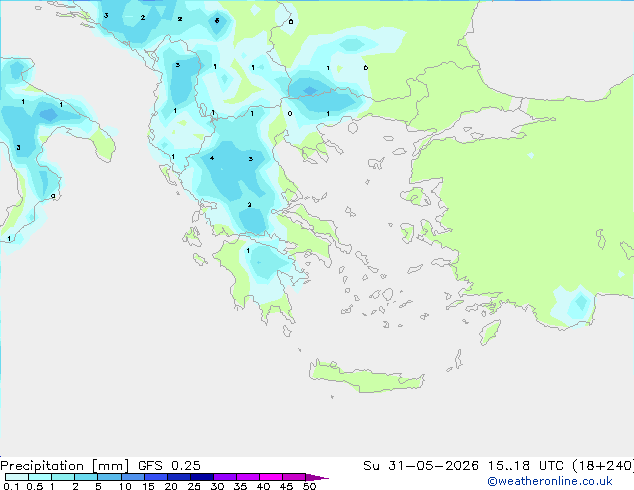Click the legend label '20'
This screenshot has height=490, width=634.
pyautogui.click(x=171, y=486)
